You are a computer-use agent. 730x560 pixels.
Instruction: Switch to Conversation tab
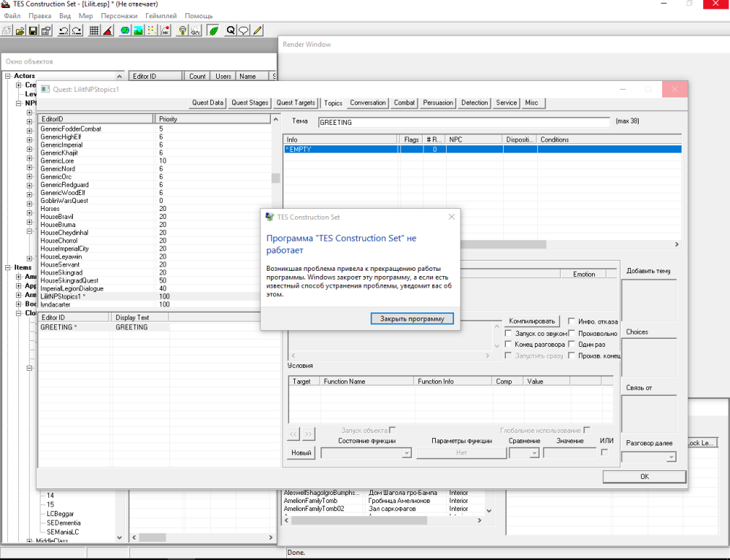pos(368,103)
